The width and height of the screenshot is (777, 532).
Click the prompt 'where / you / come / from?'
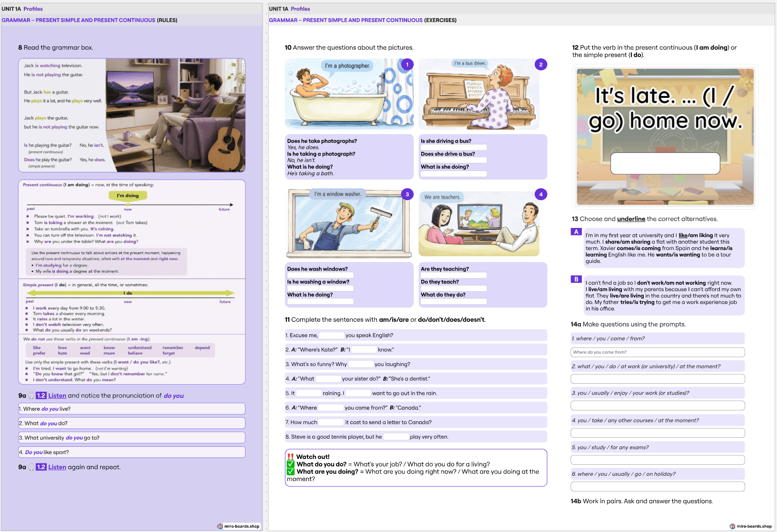pos(657,339)
